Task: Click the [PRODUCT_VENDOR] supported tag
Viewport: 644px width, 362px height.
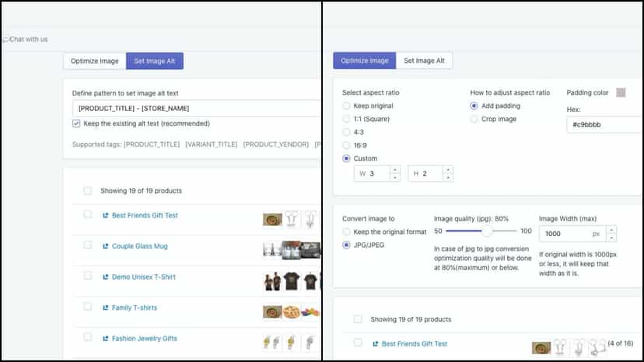Action: point(275,144)
